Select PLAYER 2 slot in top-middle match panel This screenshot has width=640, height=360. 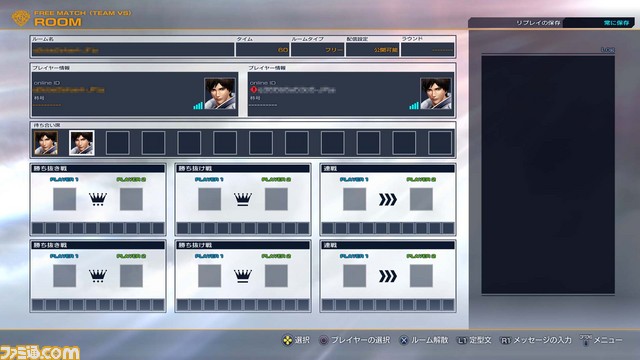[276, 199]
